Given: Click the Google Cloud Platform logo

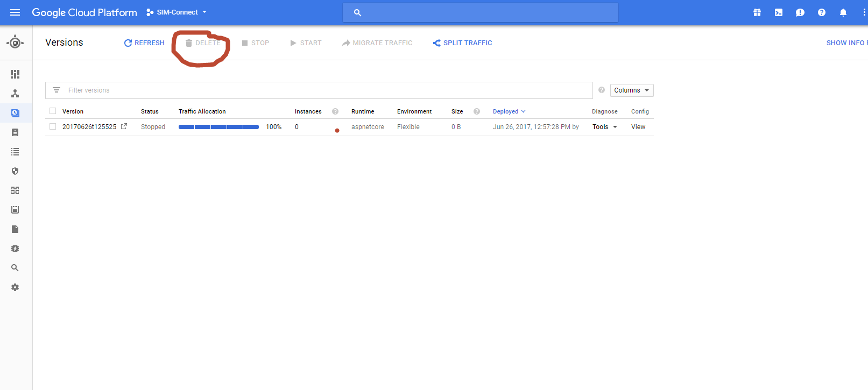Looking at the screenshot, I should coord(84,12).
